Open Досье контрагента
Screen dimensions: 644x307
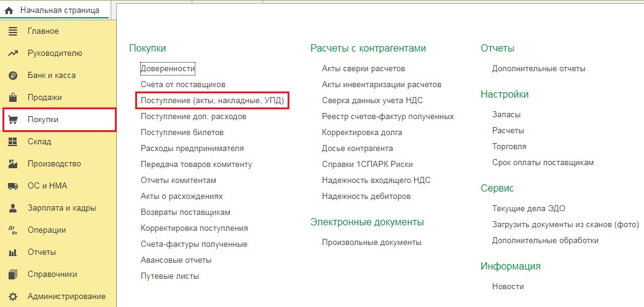pos(357,149)
